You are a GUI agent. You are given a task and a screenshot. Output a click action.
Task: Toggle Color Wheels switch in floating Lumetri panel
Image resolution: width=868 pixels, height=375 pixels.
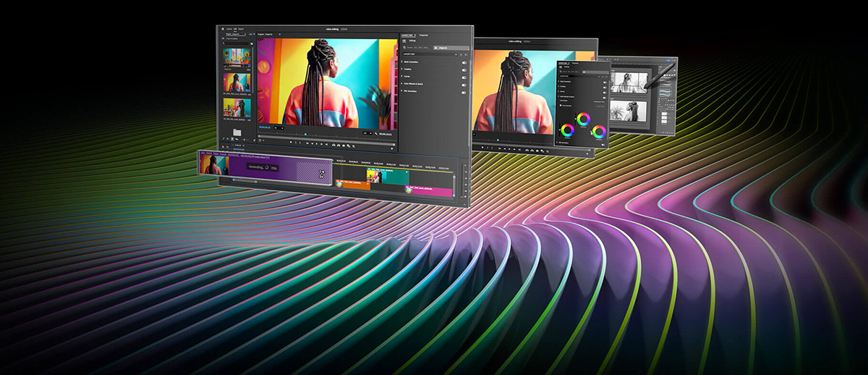pos(605,98)
